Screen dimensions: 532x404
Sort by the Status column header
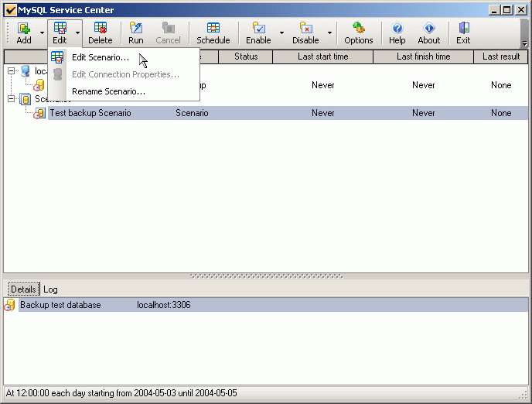tap(246, 56)
